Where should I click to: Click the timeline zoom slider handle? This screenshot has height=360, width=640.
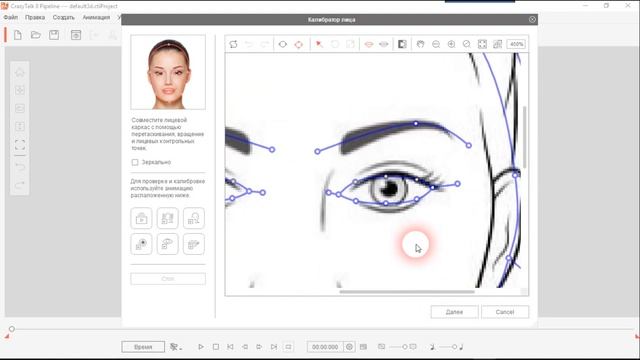(404, 347)
